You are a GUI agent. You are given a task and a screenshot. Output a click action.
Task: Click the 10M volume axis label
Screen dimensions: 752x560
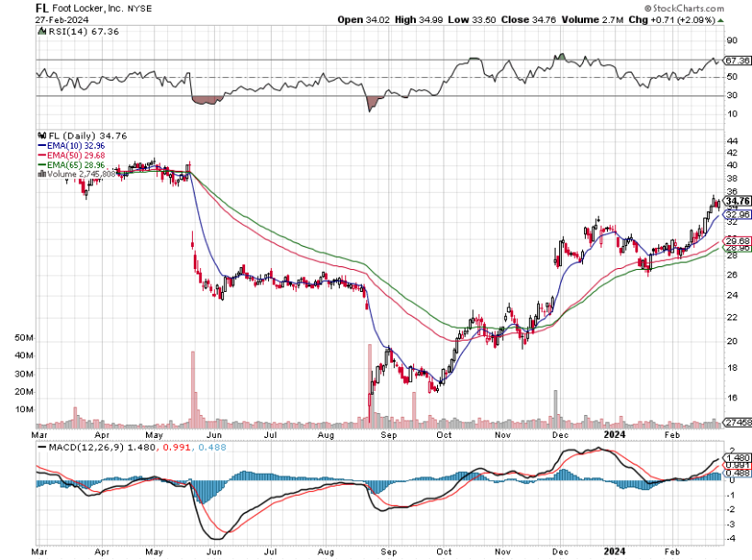click(x=24, y=409)
